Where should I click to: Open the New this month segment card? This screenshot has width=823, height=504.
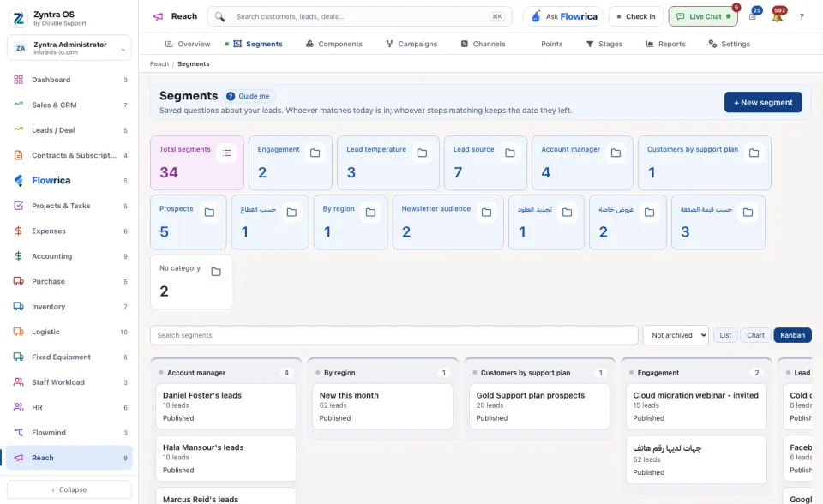(x=382, y=406)
